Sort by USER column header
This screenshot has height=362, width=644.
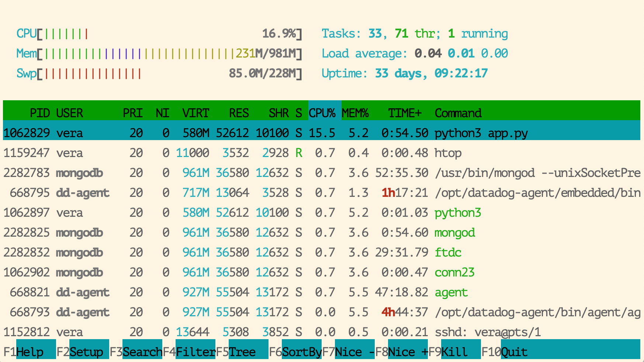[x=70, y=113]
